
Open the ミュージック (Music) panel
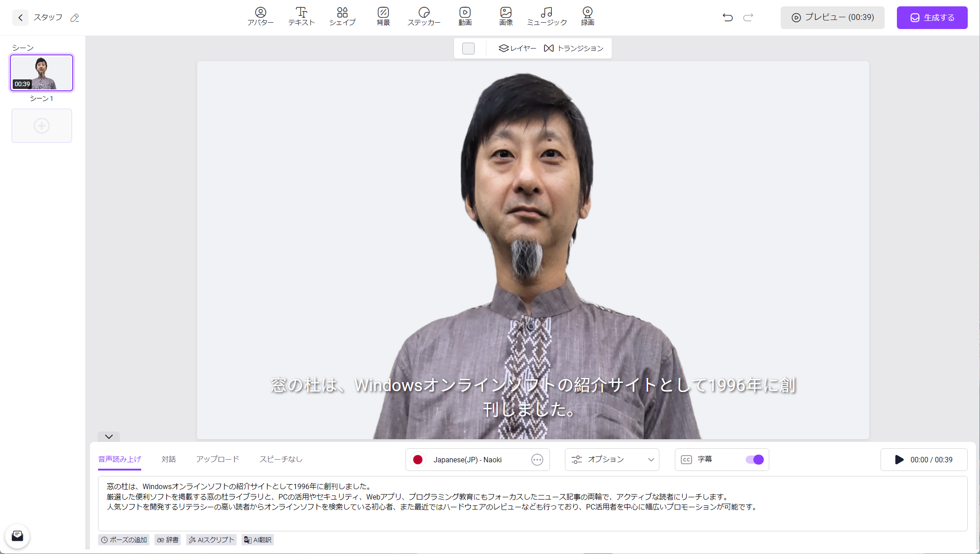tap(547, 17)
